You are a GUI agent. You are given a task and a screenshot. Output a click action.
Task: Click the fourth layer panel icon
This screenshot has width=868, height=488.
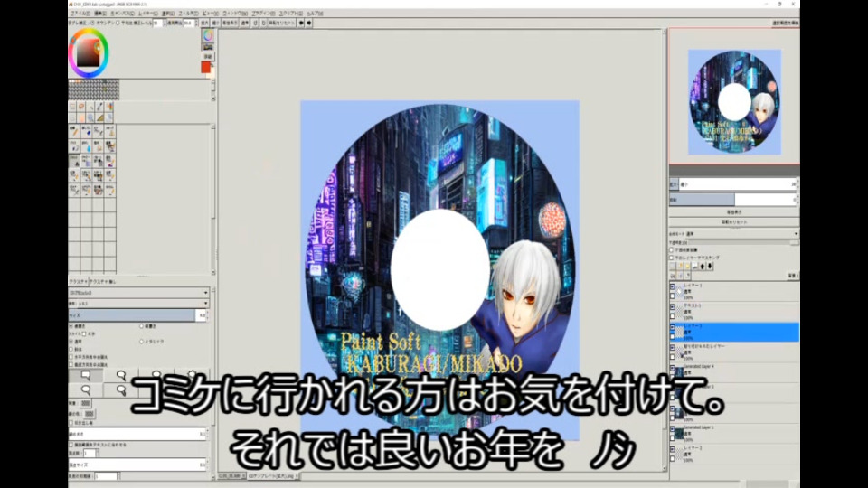(695, 266)
